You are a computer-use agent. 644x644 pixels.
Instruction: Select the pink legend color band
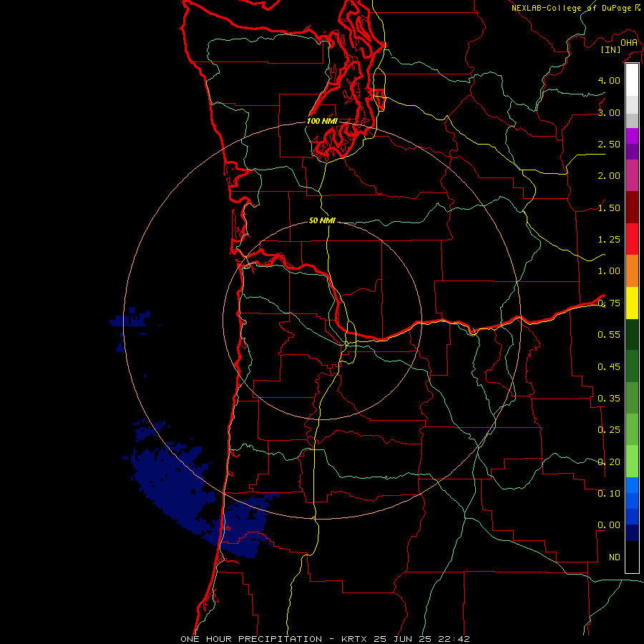pyautogui.click(x=632, y=175)
